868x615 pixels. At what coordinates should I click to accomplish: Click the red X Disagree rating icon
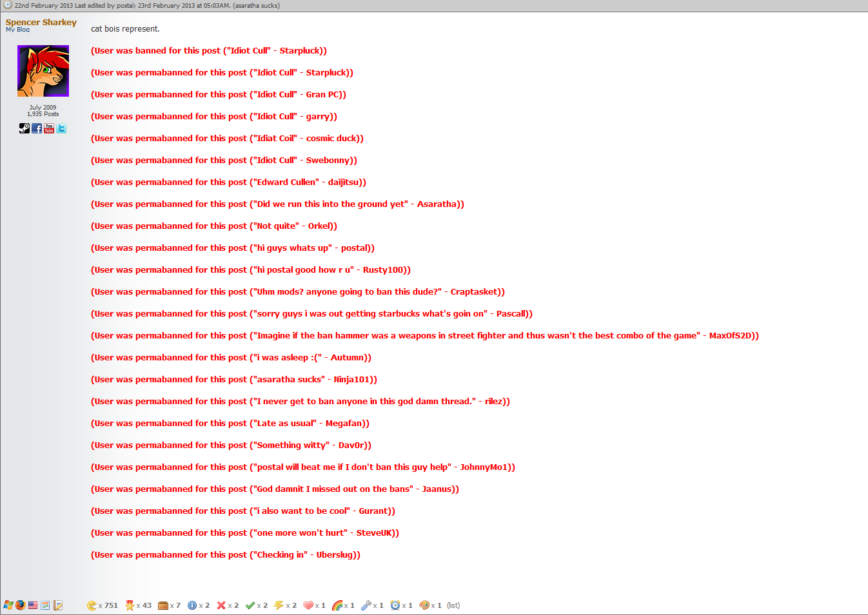pos(221,605)
